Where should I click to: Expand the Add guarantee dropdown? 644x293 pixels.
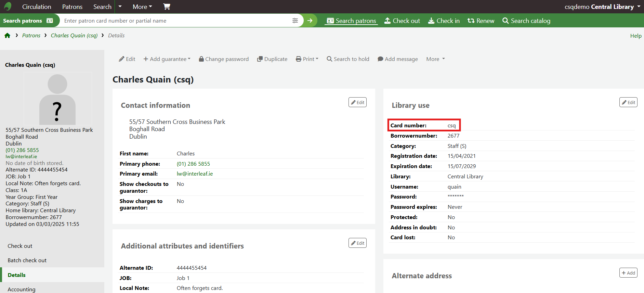167,59
